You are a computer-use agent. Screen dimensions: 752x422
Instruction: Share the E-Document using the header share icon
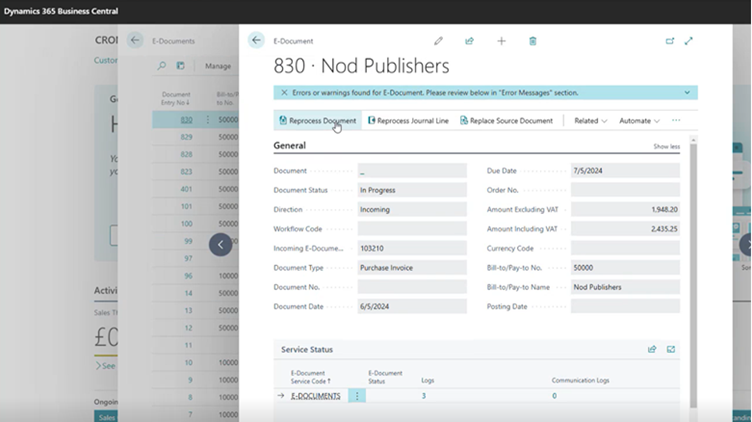(x=470, y=41)
